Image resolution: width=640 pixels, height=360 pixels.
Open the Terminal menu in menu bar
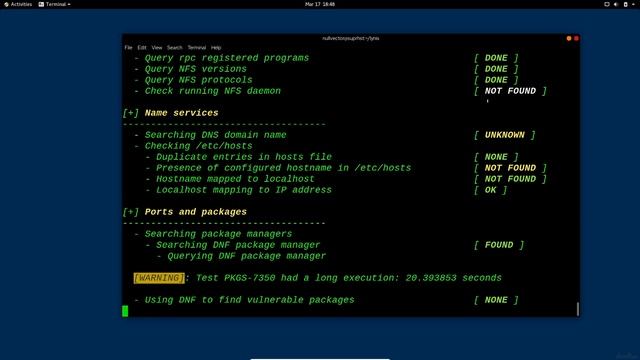(x=197, y=48)
